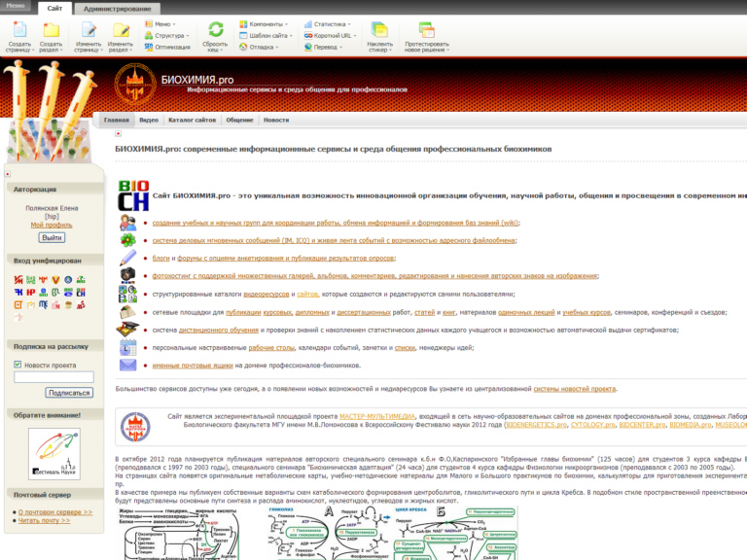Open the МАСТЕР-МУЛЬТИМЕДИА link

tap(376, 416)
